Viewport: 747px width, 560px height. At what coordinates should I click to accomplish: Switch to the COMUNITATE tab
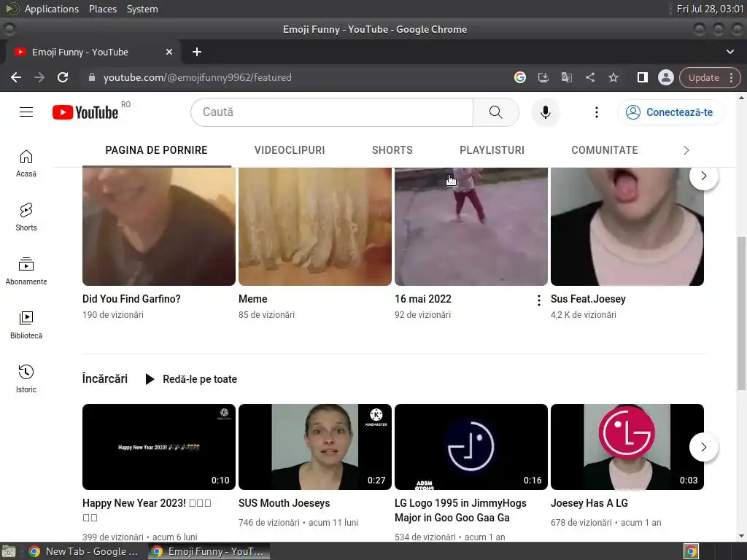[605, 150]
